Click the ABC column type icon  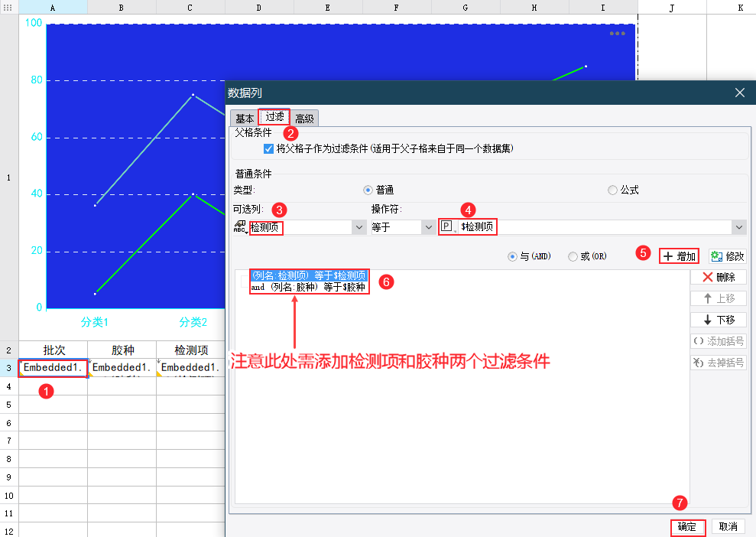[x=240, y=226]
